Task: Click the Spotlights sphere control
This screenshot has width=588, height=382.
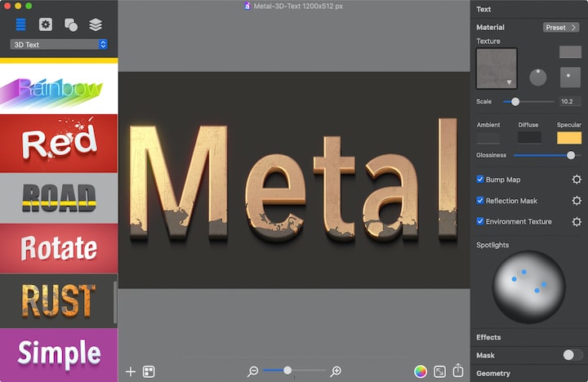Action: tap(528, 287)
